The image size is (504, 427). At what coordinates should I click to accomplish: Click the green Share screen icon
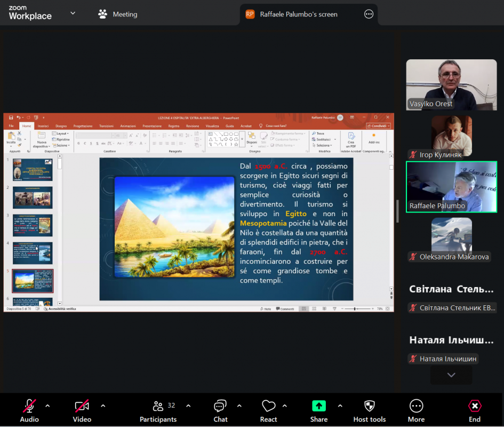coord(319,406)
